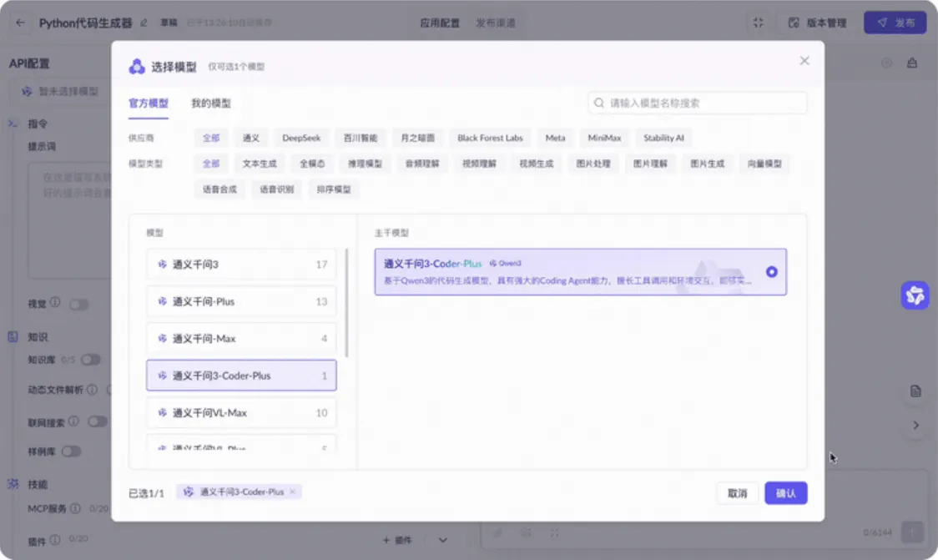Open the 发布渠道 tab in the top bar
This screenshot has width=938, height=560.
click(x=496, y=23)
